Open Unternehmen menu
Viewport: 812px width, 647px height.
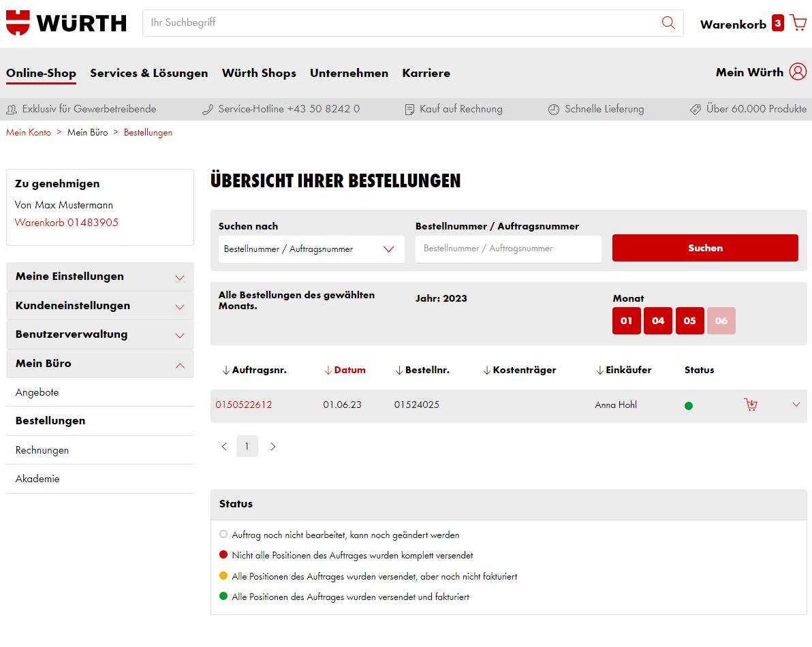coord(349,73)
